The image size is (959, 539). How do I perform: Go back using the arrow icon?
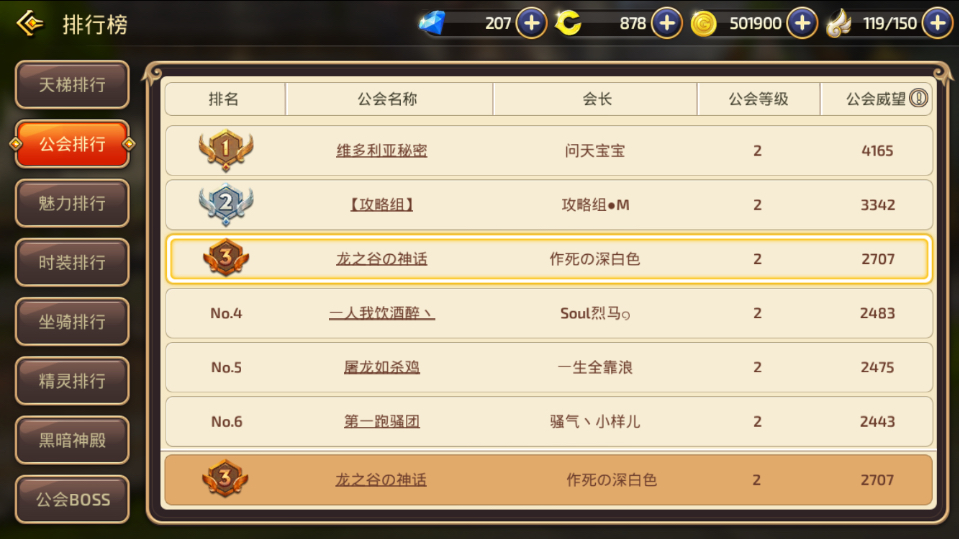[x=30, y=24]
